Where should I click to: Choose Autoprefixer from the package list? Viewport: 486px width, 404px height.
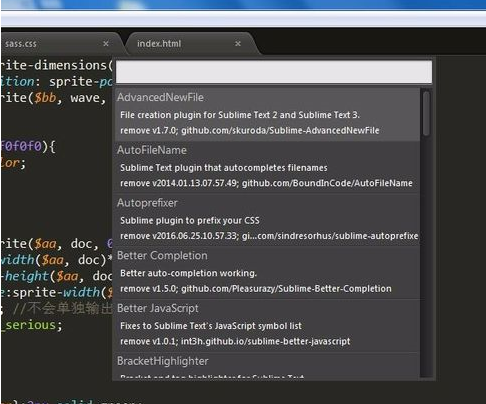tap(267, 219)
